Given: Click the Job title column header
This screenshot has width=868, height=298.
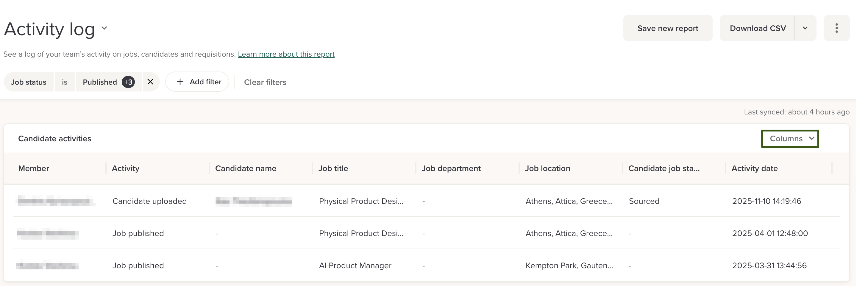Looking at the screenshot, I should pyautogui.click(x=333, y=168).
